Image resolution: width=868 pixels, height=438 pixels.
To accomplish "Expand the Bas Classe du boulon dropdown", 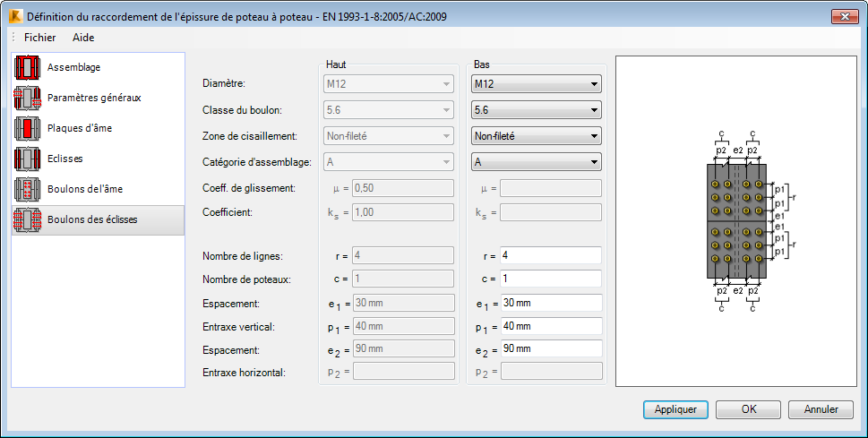I will [x=536, y=111].
